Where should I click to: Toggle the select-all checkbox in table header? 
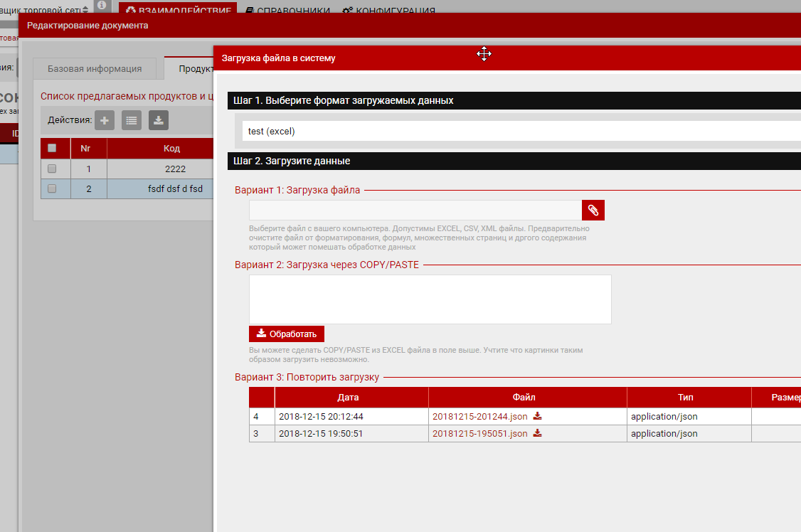click(52, 149)
